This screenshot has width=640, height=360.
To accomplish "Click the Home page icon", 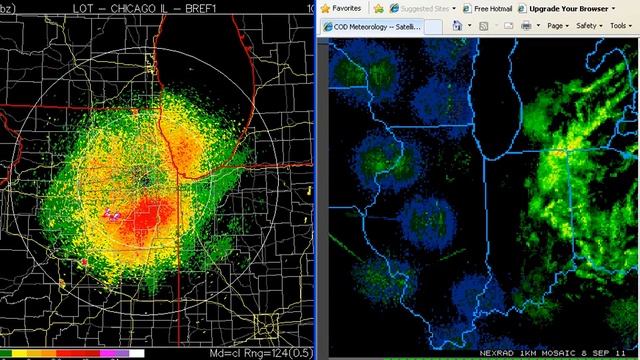I will point(458,26).
